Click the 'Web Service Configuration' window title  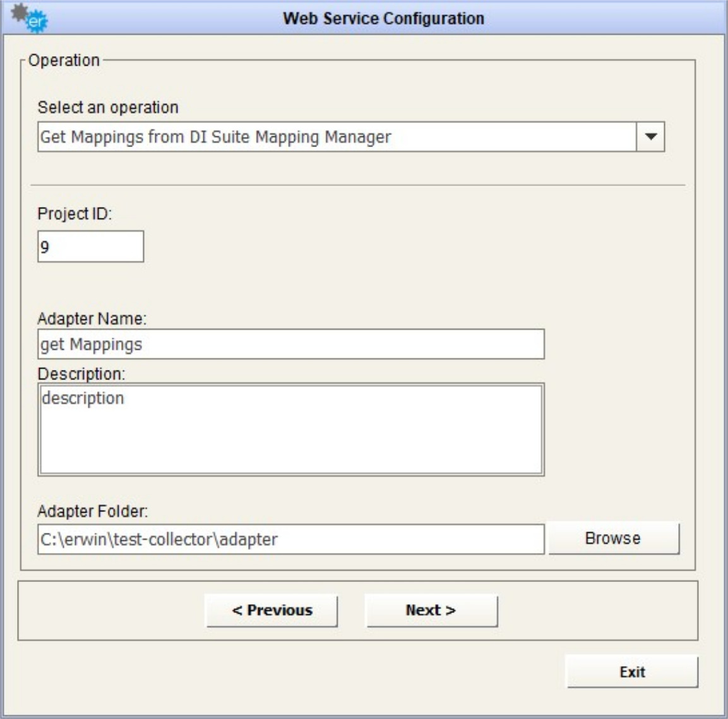tap(383, 18)
